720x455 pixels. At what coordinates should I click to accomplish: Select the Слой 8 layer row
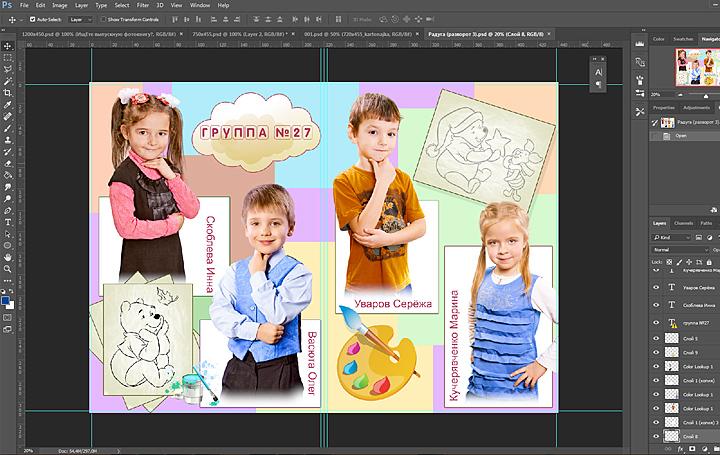(x=685, y=436)
